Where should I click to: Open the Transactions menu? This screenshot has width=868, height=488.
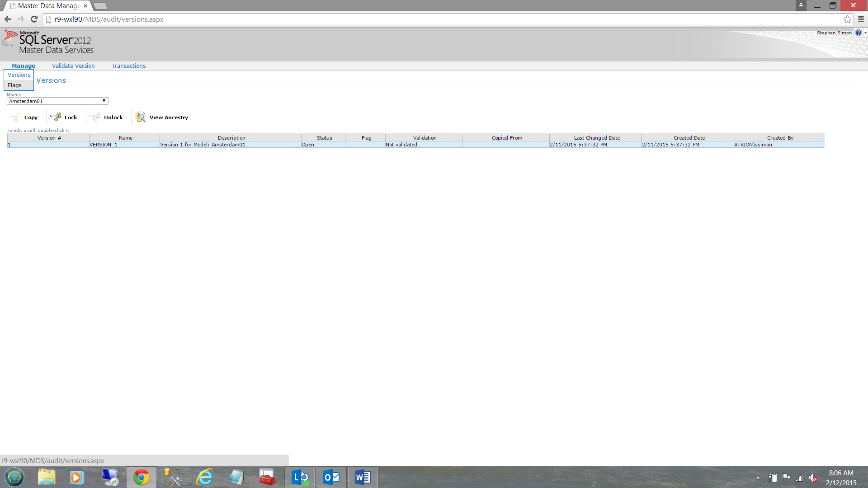click(x=128, y=66)
